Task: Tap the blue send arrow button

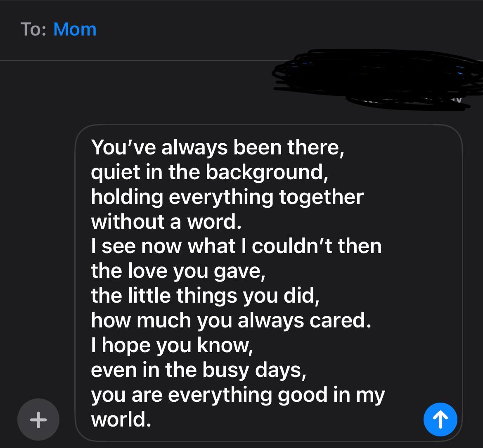Action: 440,420
